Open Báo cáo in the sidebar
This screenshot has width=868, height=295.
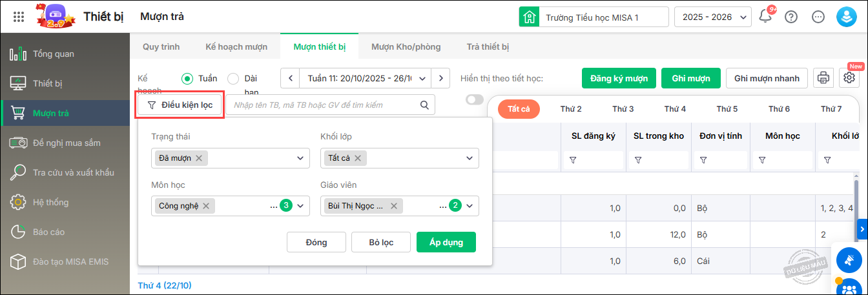pos(48,232)
